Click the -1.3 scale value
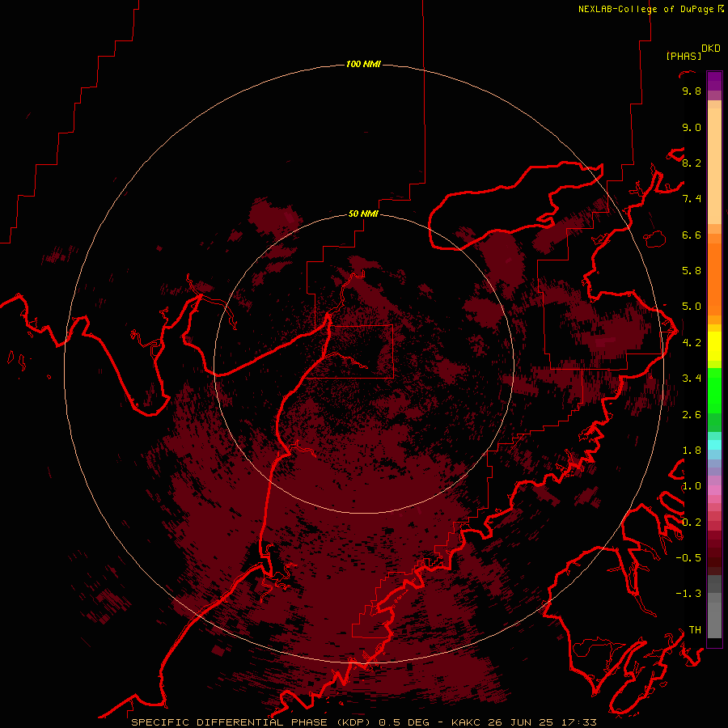This screenshot has height=728, width=728. point(688,594)
